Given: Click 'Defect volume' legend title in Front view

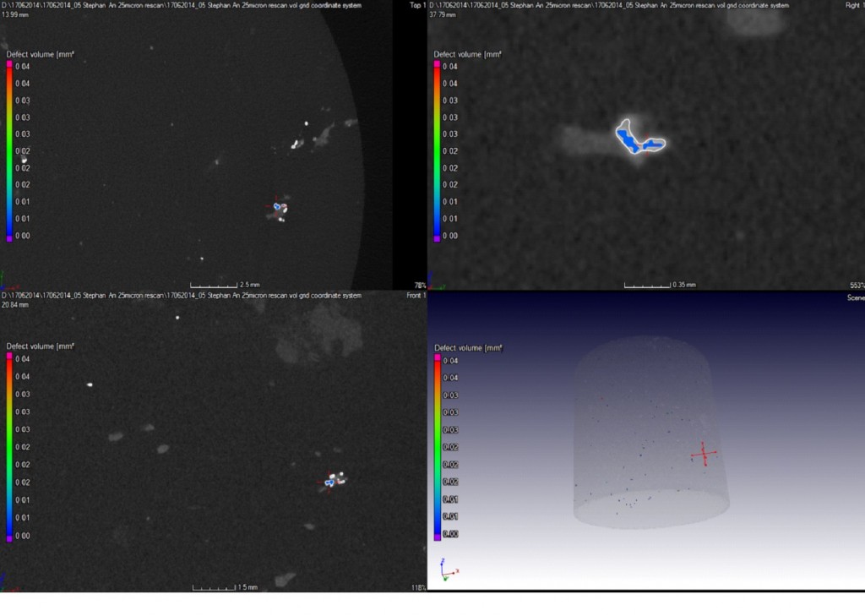Looking at the screenshot, I should 40,346.
